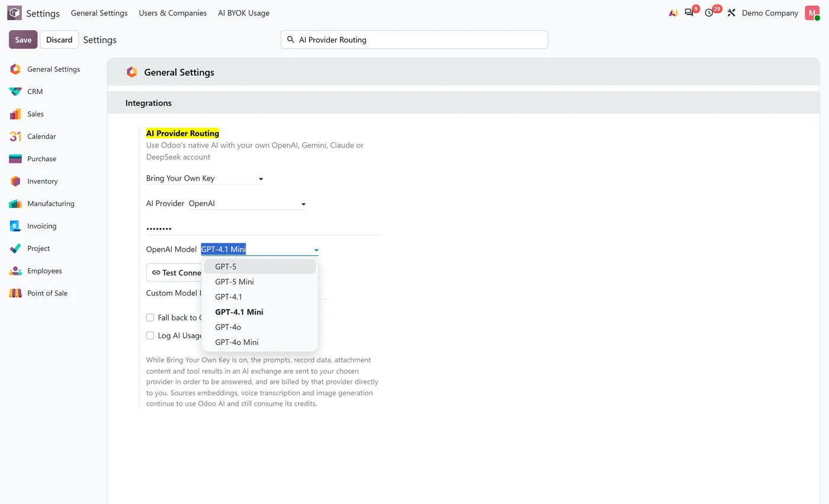The image size is (829, 504).
Task: Click the settings search input field
Action: 414,40
